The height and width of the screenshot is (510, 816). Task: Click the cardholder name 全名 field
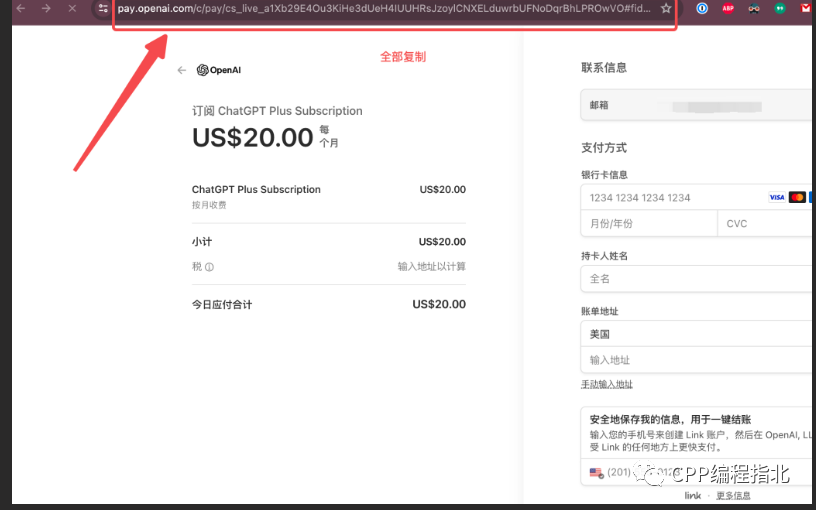pos(696,279)
